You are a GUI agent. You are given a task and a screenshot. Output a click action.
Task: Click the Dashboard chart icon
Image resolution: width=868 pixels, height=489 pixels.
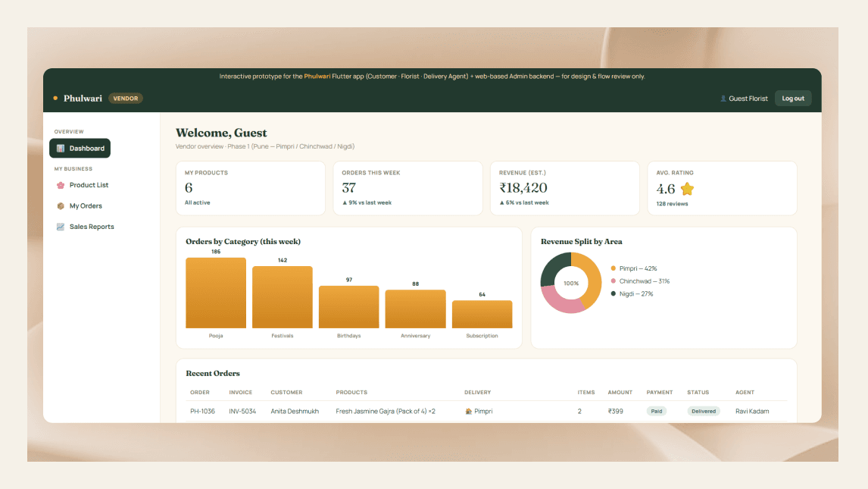[x=61, y=149]
